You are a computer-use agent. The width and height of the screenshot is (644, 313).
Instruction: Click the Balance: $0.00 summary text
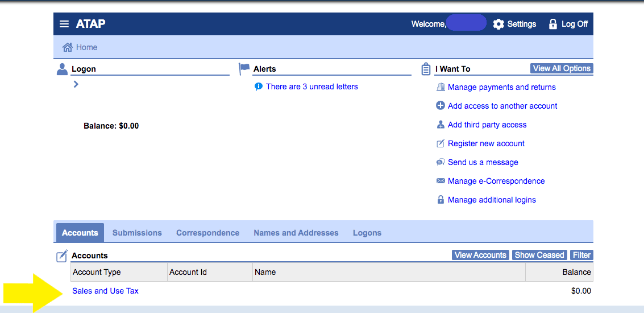tap(111, 126)
